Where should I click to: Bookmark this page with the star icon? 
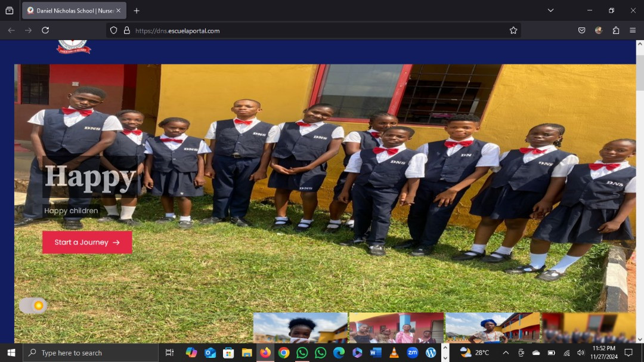tap(513, 30)
